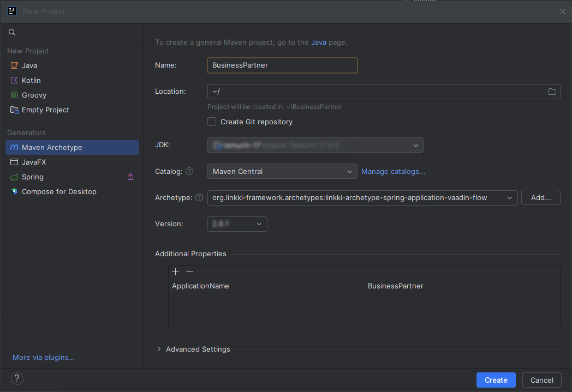
Task: Open the archetype Version dropdown
Action: click(x=258, y=224)
